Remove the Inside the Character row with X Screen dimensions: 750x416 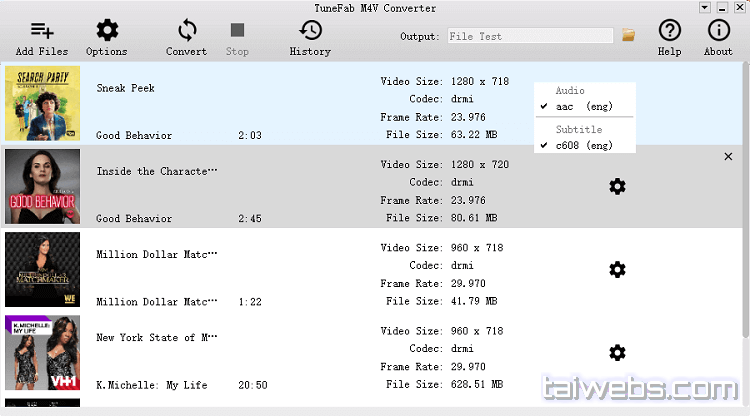tap(727, 156)
